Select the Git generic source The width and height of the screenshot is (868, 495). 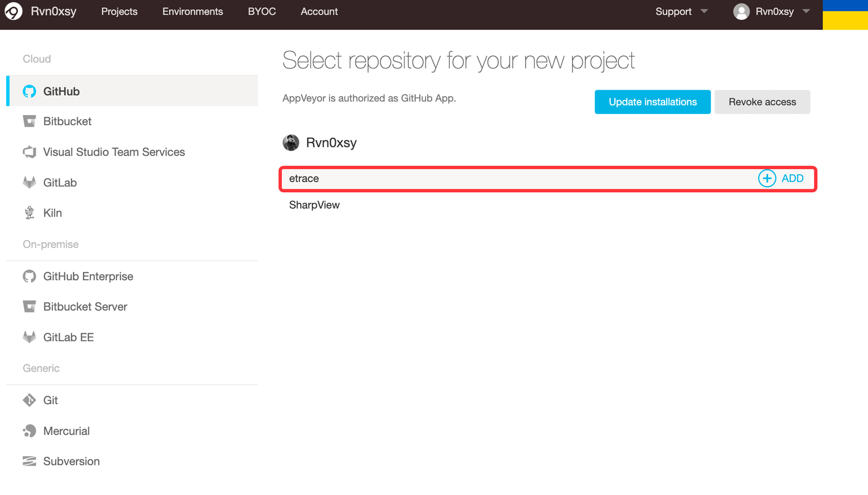click(50, 400)
